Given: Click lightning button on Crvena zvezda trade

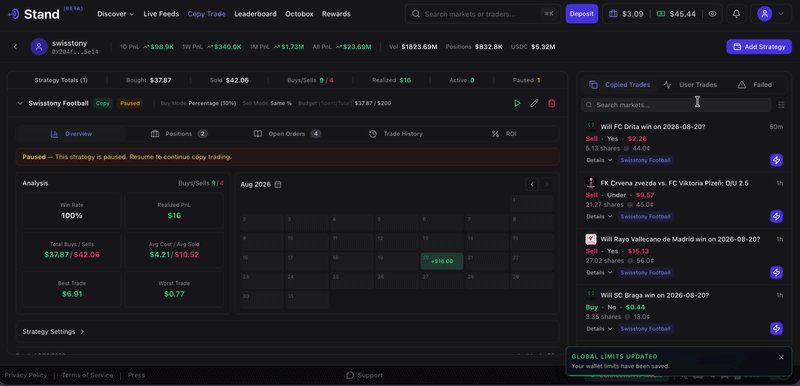Looking at the screenshot, I should click(x=776, y=216).
